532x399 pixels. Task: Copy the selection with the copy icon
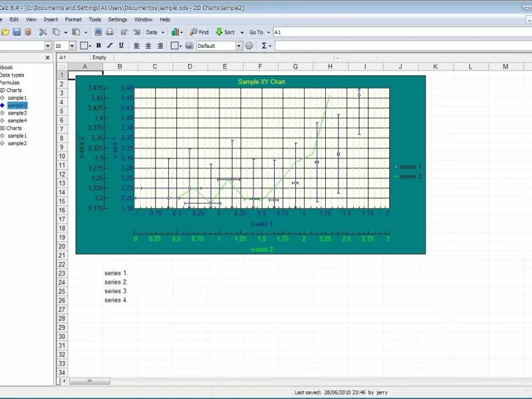point(56,32)
